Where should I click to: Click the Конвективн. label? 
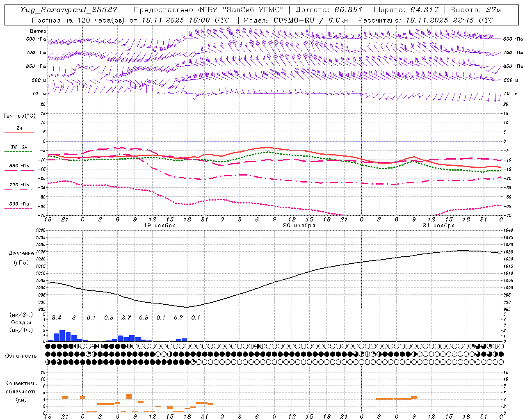(x=21, y=383)
